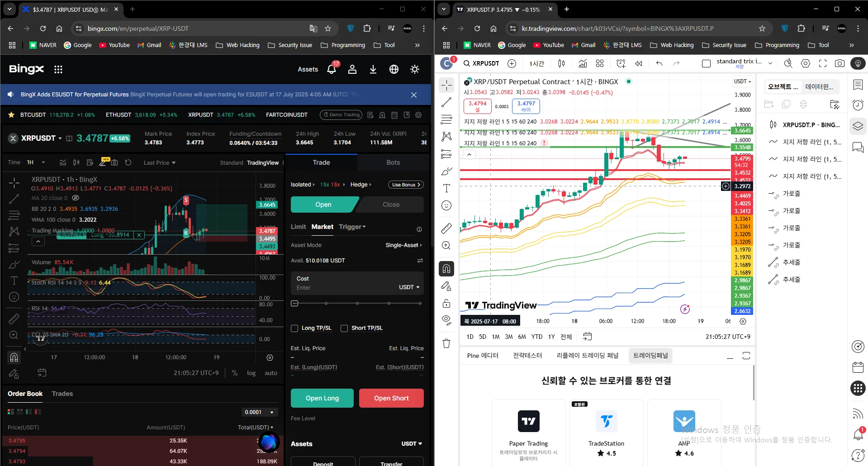Click the Open Short button

point(391,398)
